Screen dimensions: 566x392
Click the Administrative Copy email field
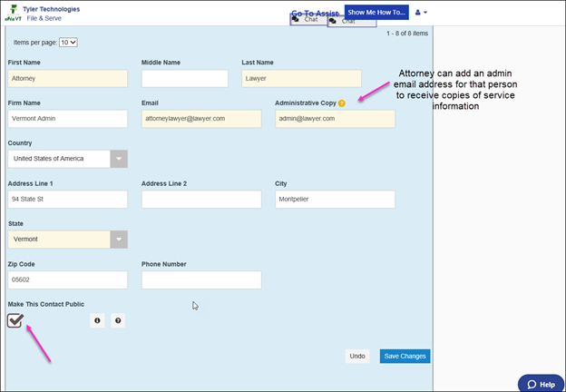(x=335, y=119)
